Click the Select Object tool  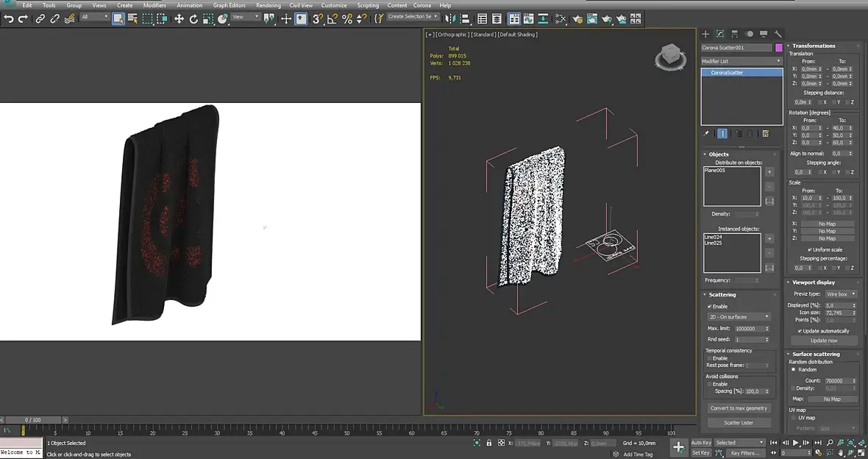[x=118, y=18]
